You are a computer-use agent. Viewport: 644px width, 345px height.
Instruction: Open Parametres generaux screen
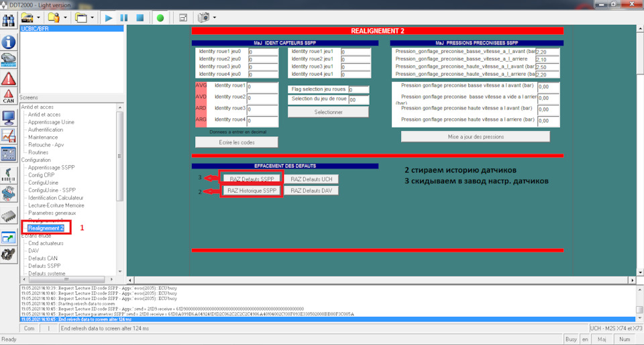(x=52, y=213)
